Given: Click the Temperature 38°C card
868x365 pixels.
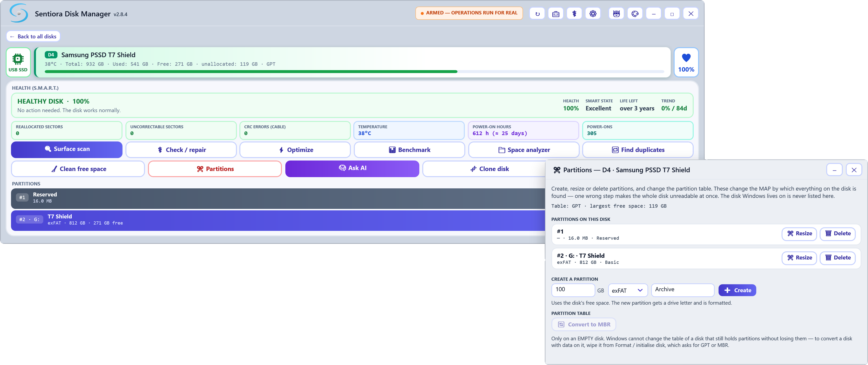Looking at the screenshot, I should tap(409, 130).
